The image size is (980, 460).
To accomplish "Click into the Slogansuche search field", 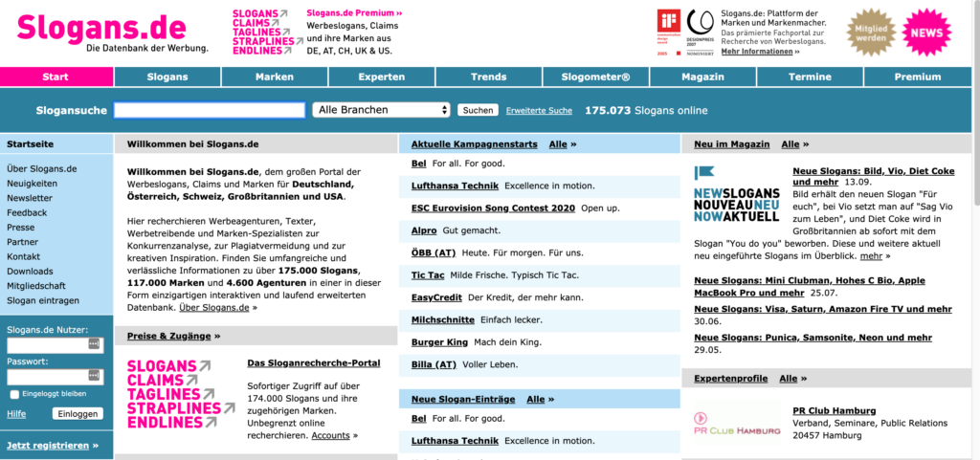I will point(210,110).
